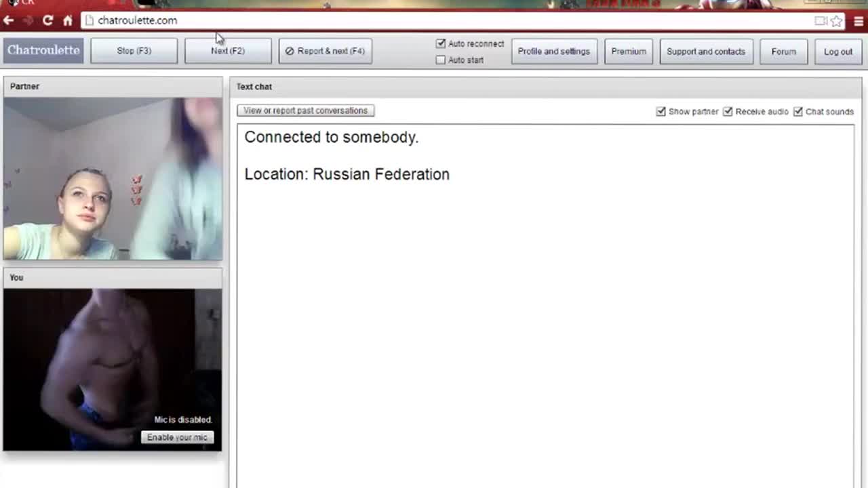Open Support and contacts

tap(706, 52)
